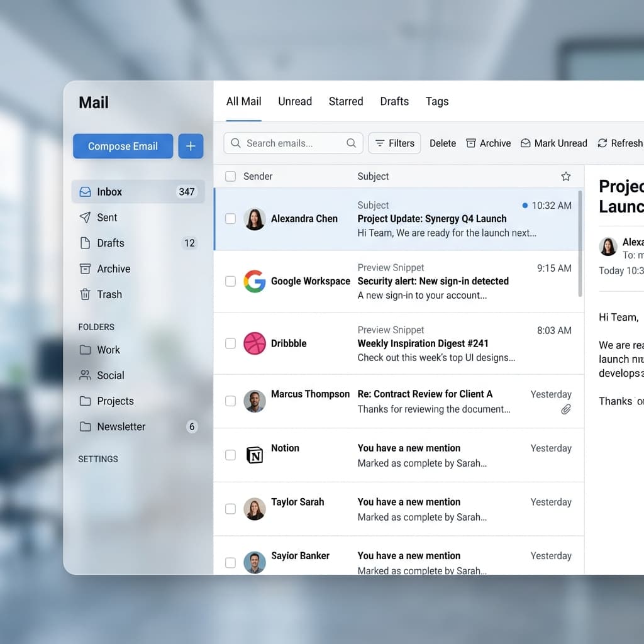Click the Trash bin icon
The width and height of the screenshot is (644, 644).
[85, 294]
